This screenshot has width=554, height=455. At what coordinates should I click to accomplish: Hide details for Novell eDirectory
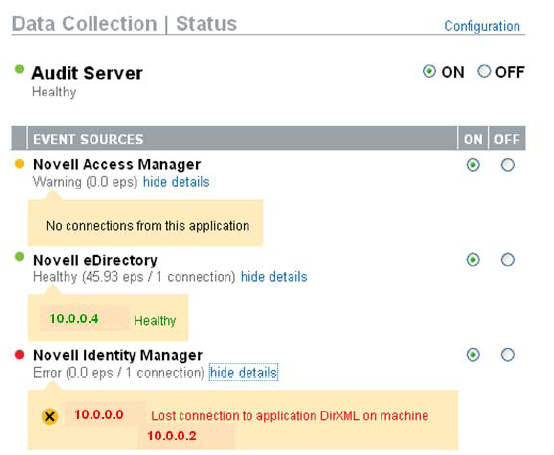pos(274,277)
